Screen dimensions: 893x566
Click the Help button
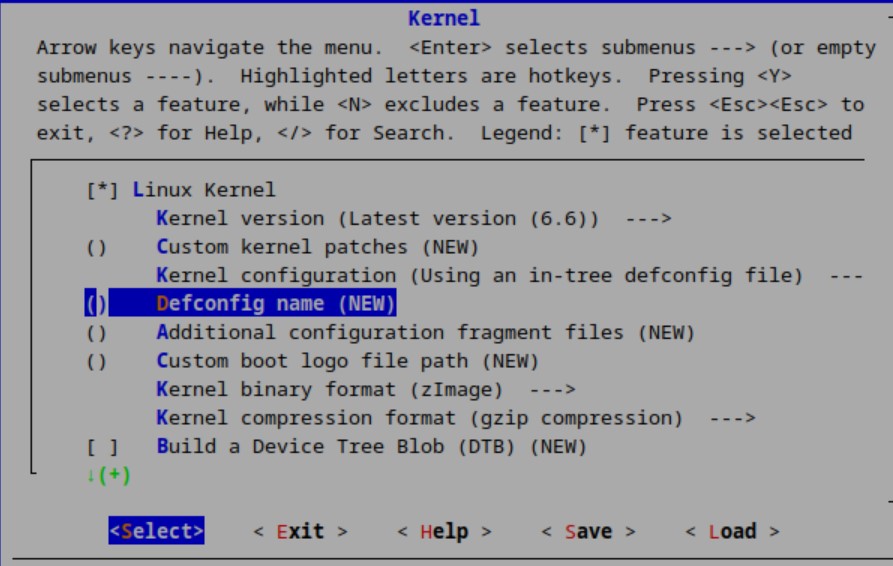click(444, 532)
